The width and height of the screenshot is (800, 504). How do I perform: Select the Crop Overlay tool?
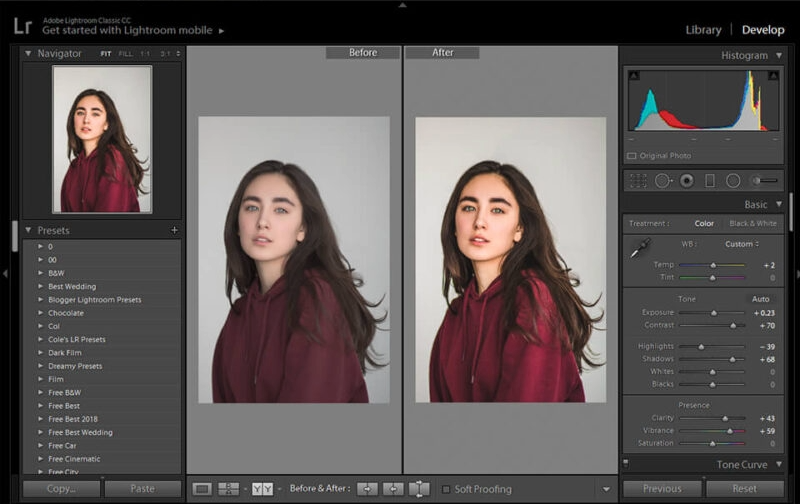[x=638, y=181]
